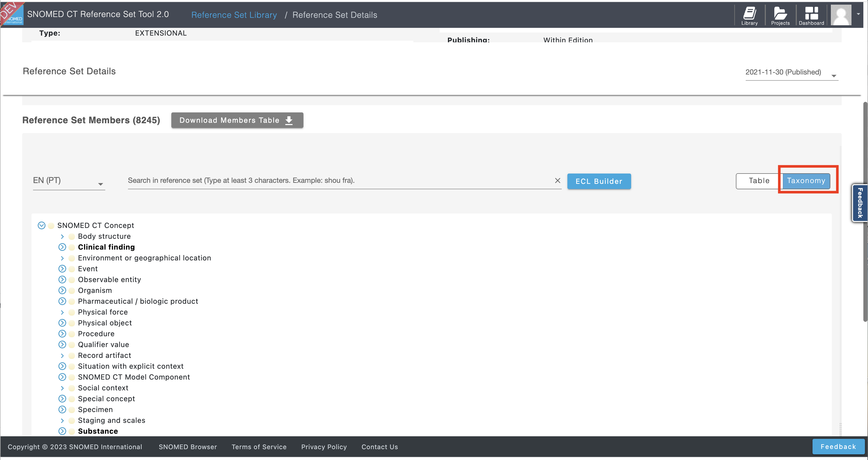
Task: Expand the Substance node
Action: (62, 431)
